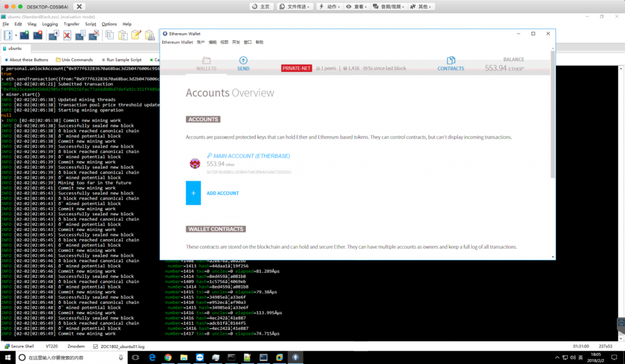625x364 pixels.
Task: Click ZOC terminal icon with left arrow
Action: 54,35
